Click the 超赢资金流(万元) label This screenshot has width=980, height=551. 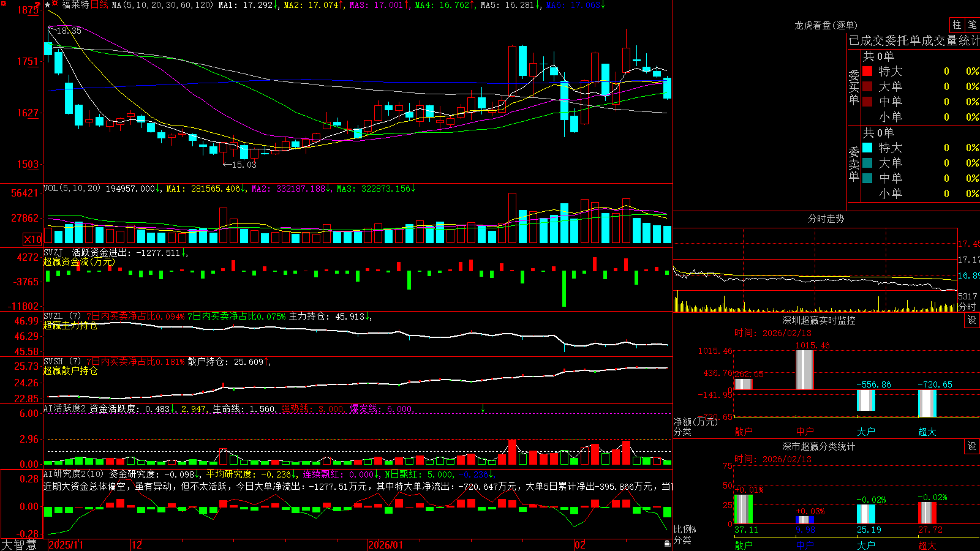coord(79,262)
